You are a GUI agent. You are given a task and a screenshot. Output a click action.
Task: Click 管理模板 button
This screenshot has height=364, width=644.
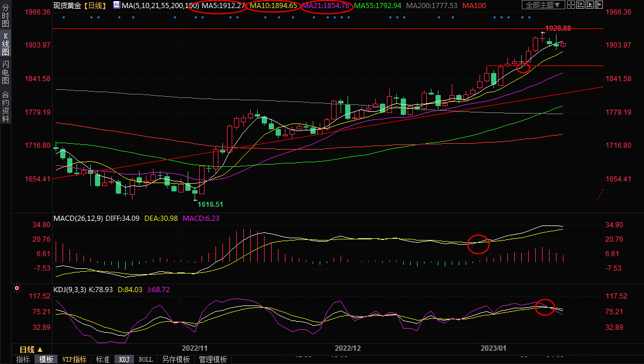click(213, 359)
